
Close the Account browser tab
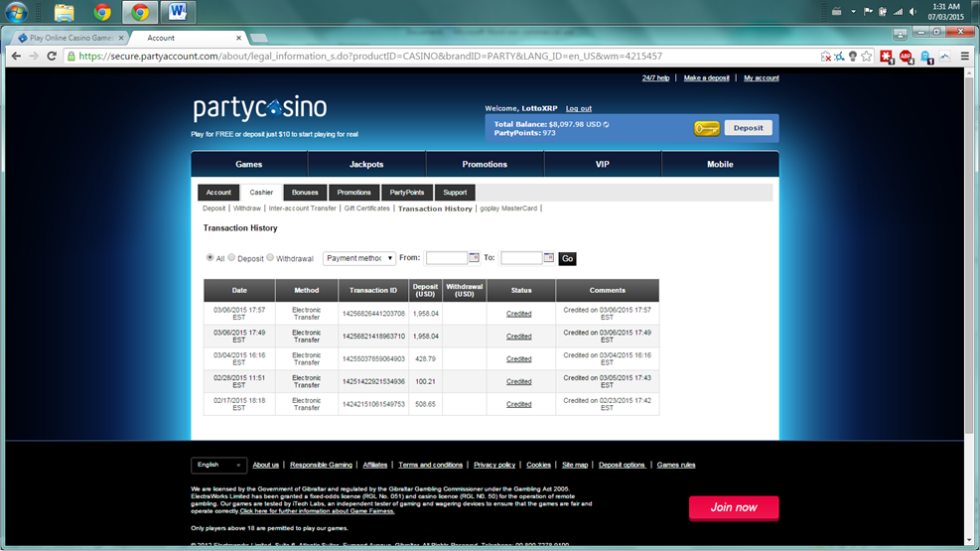click(238, 38)
